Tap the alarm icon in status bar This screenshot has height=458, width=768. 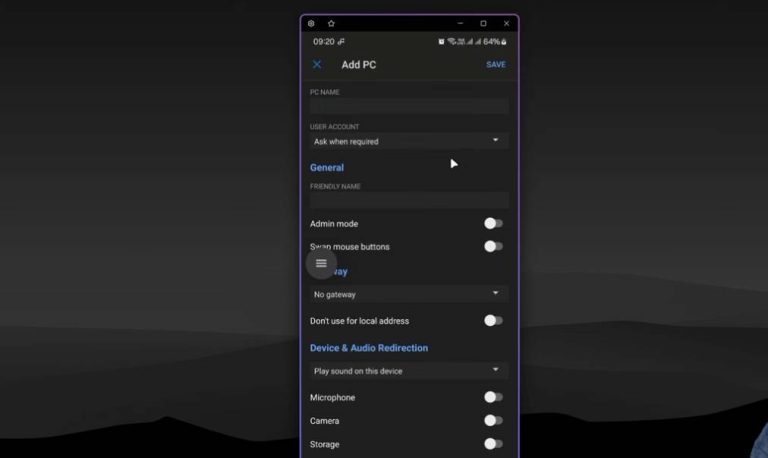(441, 42)
